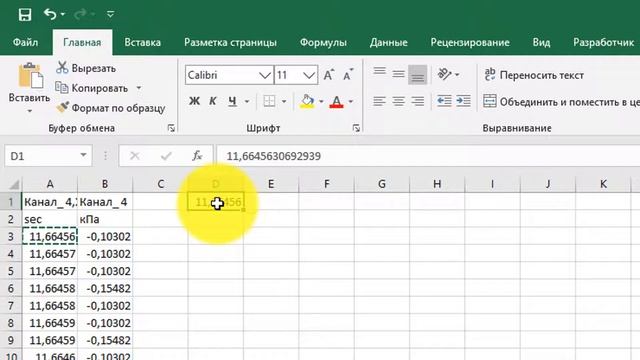Click increase indent icon
The height and width of the screenshot is (360, 640).
tap(463, 101)
